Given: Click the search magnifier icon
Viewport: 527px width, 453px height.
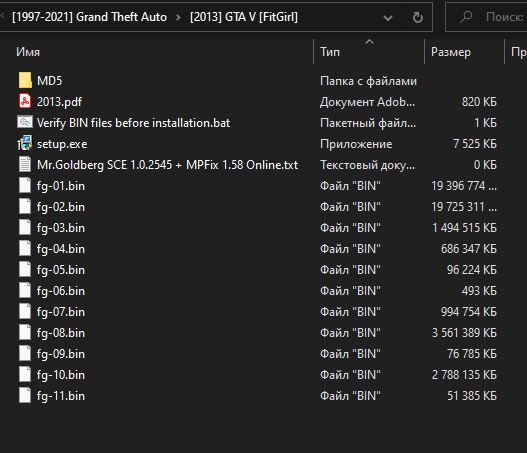Looking at the screenshot, I should pyautogui.click(x=466, y=16).
